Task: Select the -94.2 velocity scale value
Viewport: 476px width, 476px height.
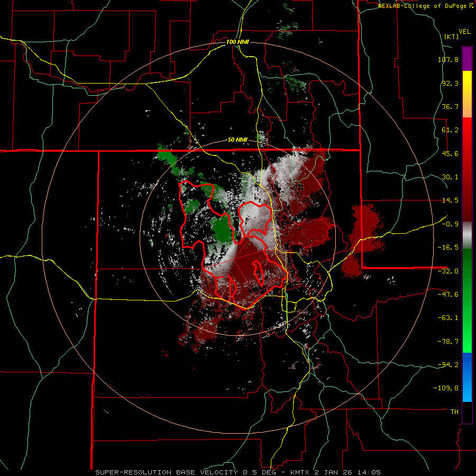Action: click(448, 365)
